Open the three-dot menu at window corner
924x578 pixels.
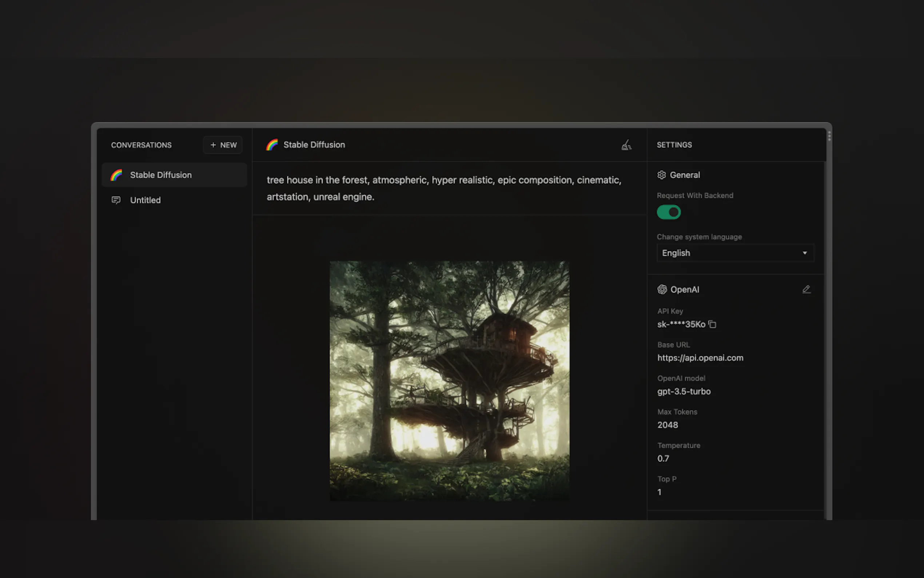click(x=829, y=136)
